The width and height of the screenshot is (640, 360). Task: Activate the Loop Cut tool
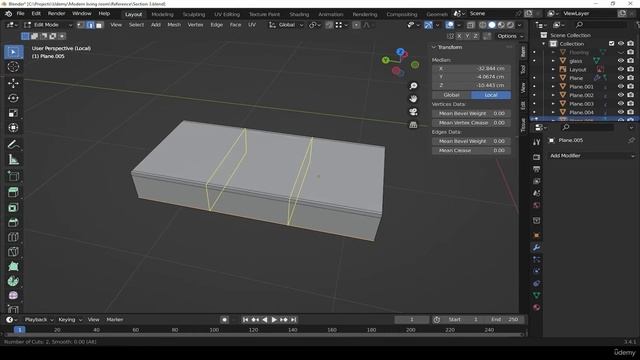[13, 237]
